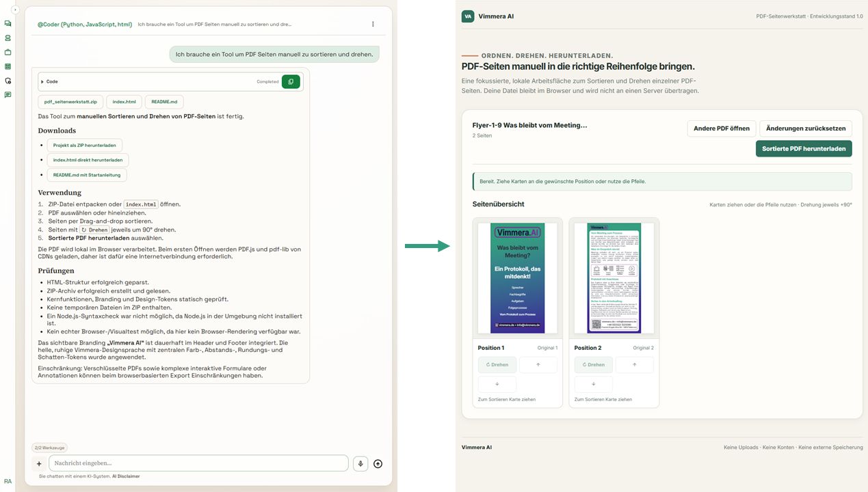Rotate Position 2 with the Drehen button
Image resolution: width=868 pixels, height=492 pixels.
[x=594, y=365]
